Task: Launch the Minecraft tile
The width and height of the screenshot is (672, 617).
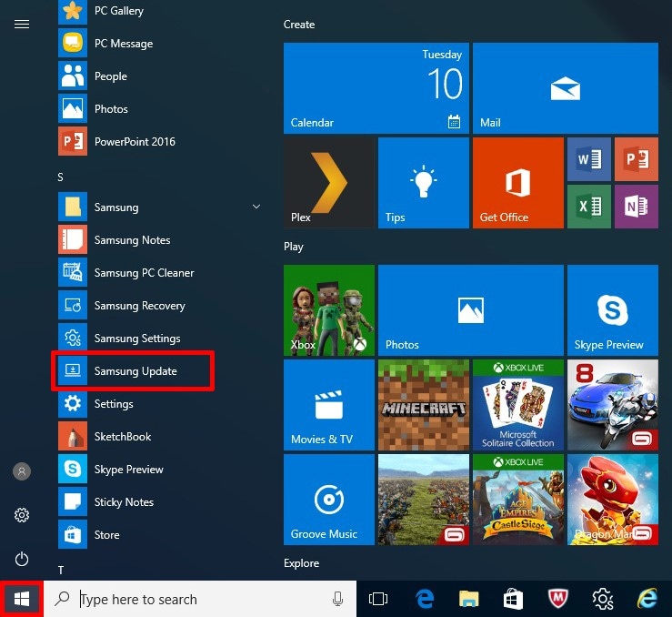Action: click(424, 405)
